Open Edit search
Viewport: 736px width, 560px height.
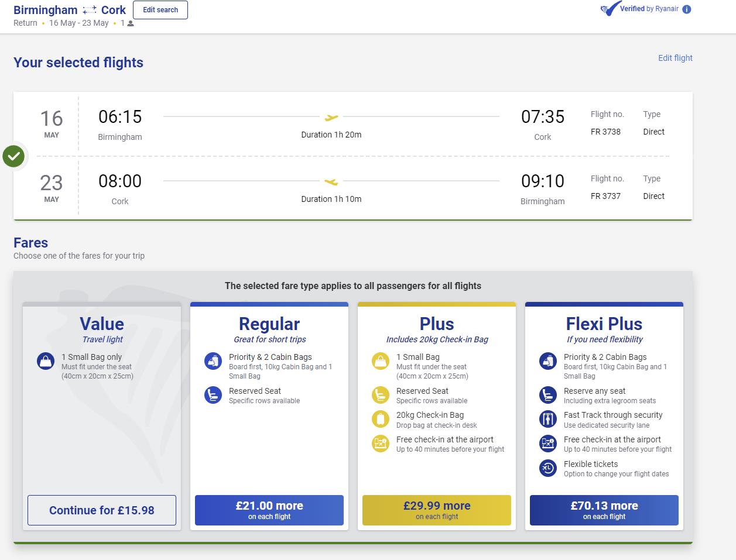pyautogui.click(x=160, y=10)
